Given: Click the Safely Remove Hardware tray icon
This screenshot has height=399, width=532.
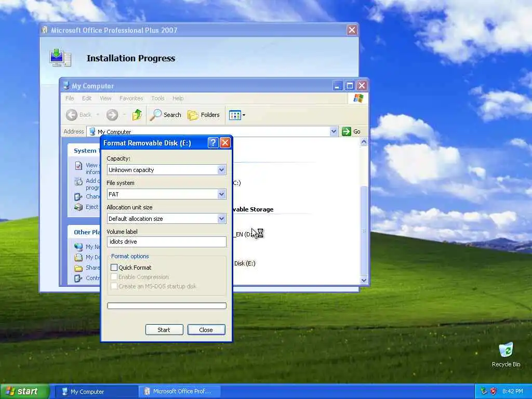Looking at the screenshot, I should pos(484,391).
